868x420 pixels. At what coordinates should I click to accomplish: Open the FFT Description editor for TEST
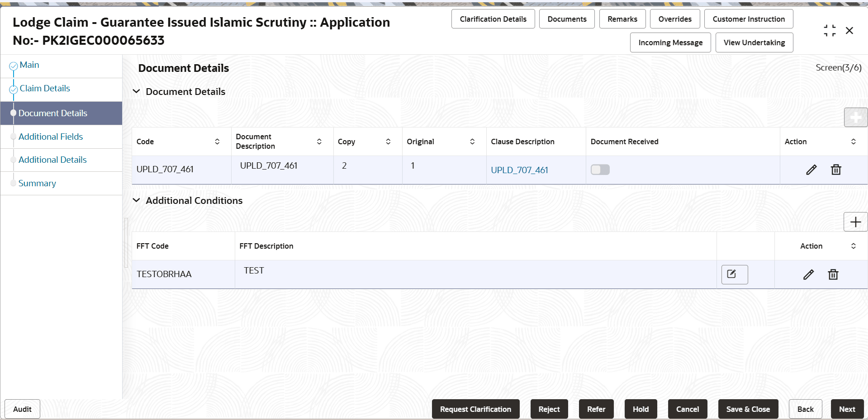[734, 274]
